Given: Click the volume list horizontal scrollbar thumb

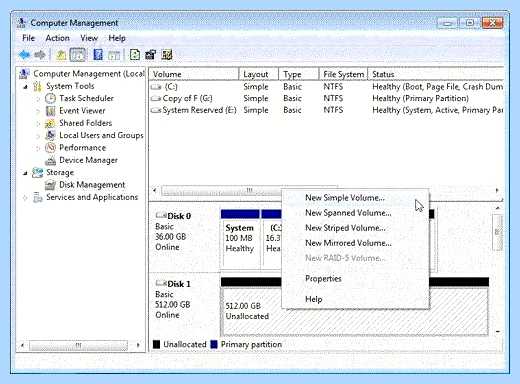Looking at the screenshot, I should 249,191.
